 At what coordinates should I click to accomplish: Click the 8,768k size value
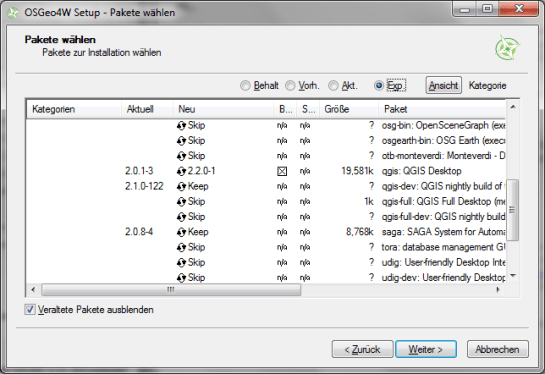coord(359,232)
